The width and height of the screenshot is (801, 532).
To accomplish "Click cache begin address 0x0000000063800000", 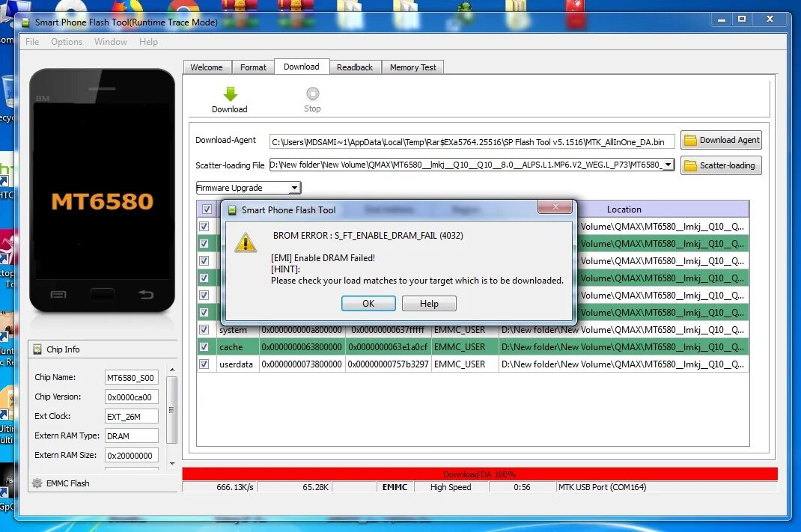I will [302, 347].
